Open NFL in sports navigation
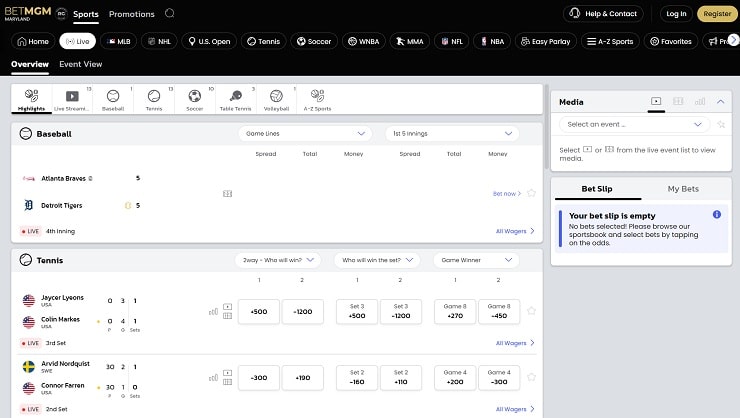Viewport: 740px width, 418px height. [x=452, y=42]
